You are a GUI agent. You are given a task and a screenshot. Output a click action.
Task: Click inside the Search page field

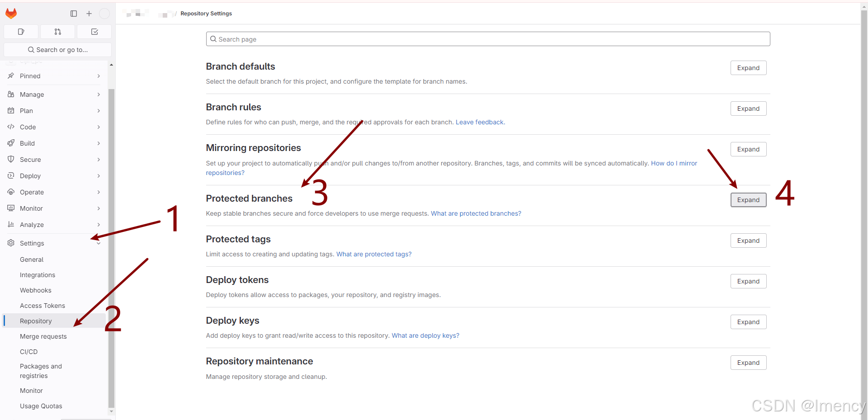click(487, 39)
